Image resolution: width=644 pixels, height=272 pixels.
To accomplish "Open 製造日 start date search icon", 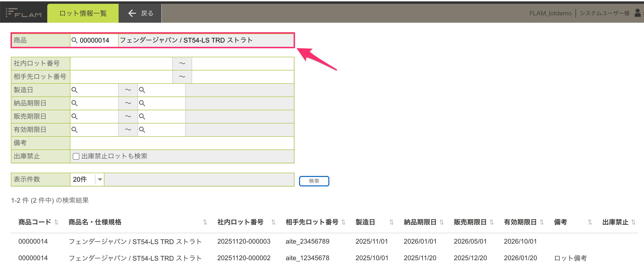I will (x=74, y=90).
